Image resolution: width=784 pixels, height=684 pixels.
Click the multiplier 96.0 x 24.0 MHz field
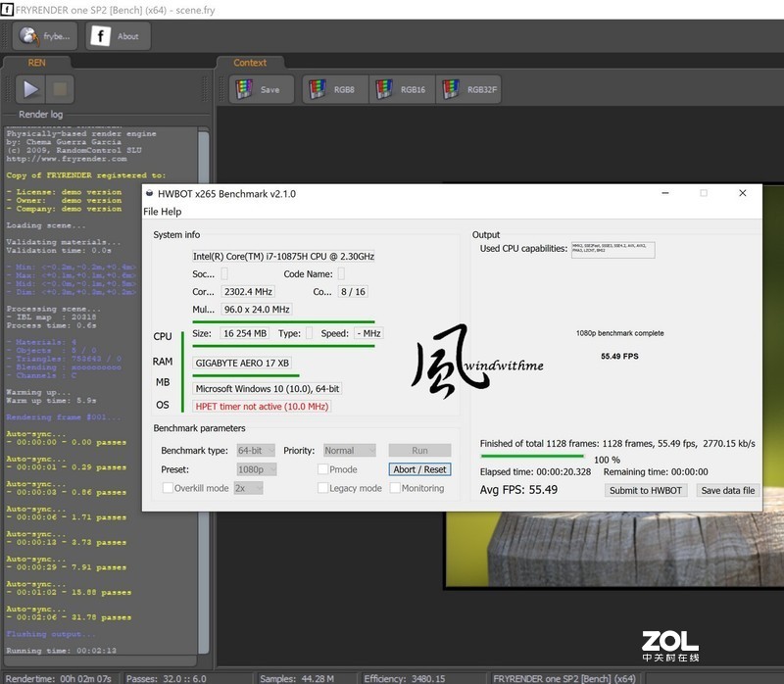coord(257,310)
